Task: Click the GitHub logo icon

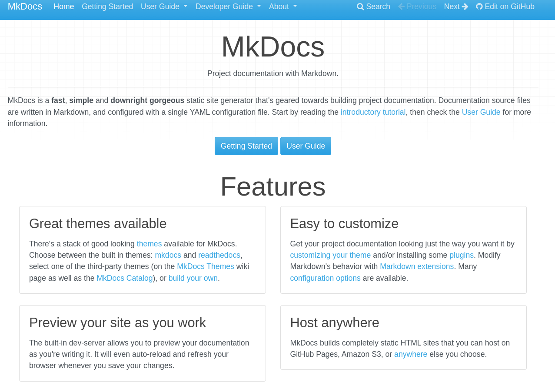Action: [x=479, y=7]
